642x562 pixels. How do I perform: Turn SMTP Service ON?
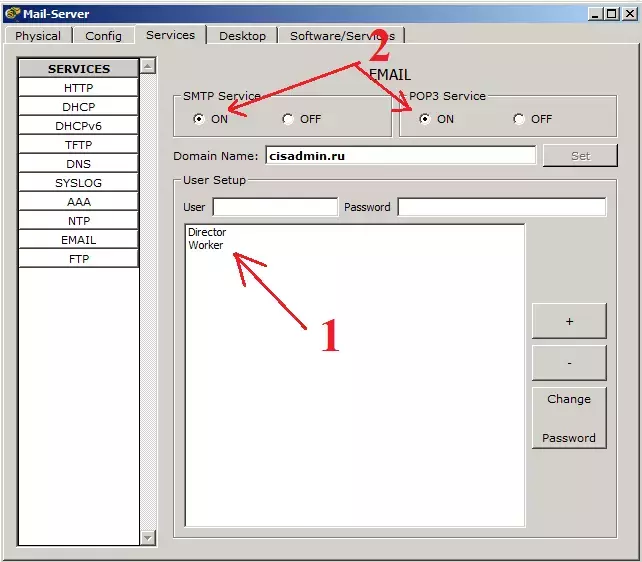click(x=199, y=119)
